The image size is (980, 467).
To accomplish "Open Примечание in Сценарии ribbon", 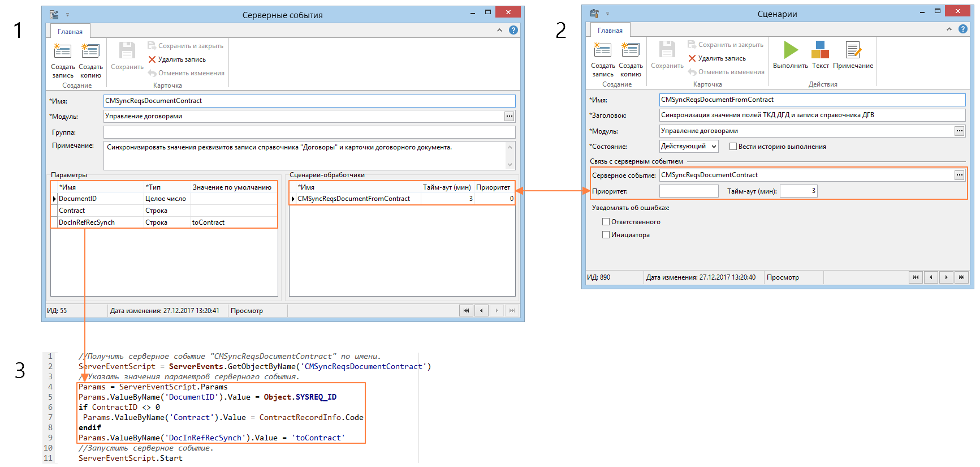I will coord(853,55).
